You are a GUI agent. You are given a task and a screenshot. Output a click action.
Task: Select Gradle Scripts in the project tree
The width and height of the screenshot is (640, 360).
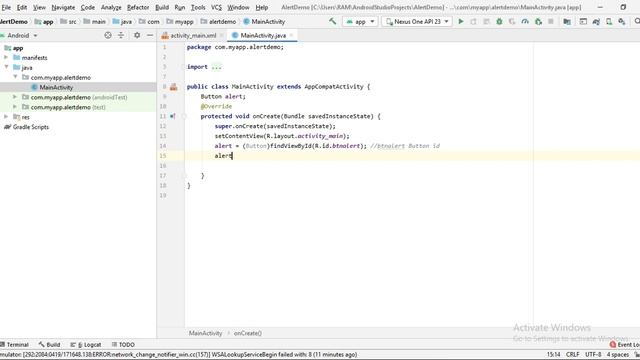point(31,127)
